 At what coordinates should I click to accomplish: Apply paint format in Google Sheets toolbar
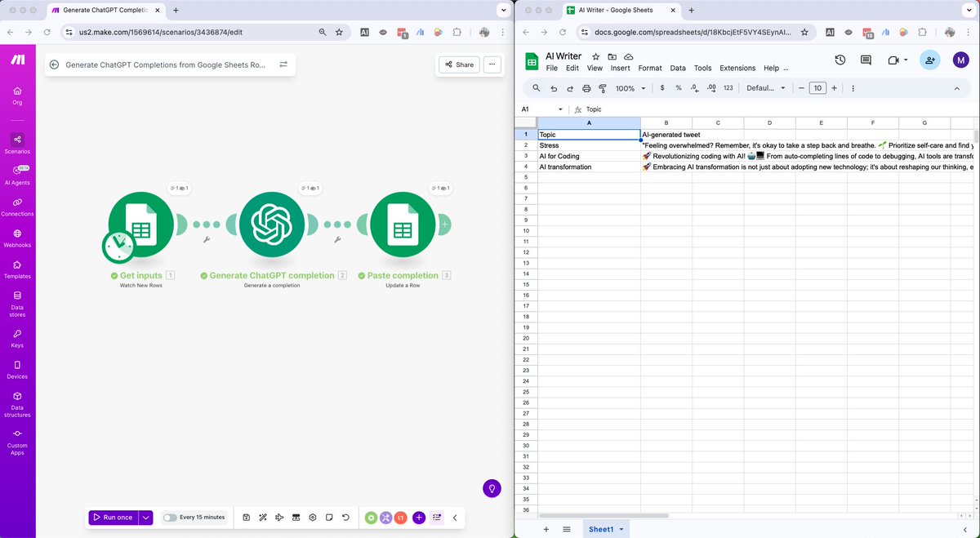(602, 87)
